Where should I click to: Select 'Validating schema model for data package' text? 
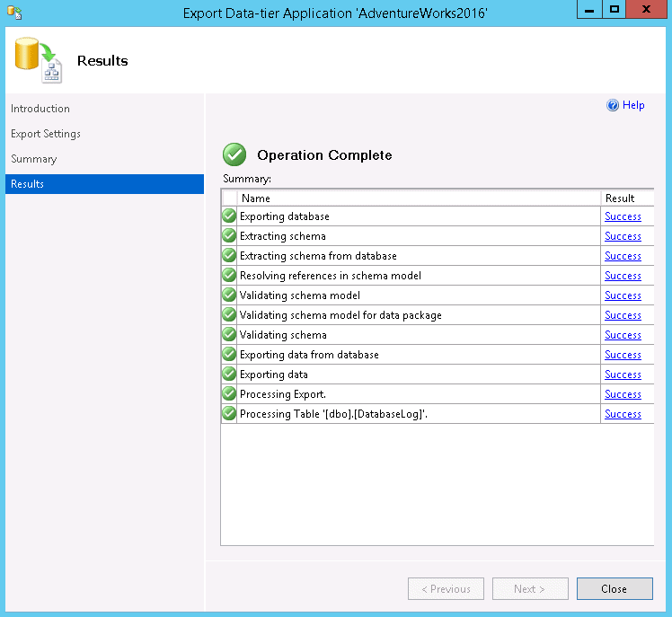[x=340, y=315]
